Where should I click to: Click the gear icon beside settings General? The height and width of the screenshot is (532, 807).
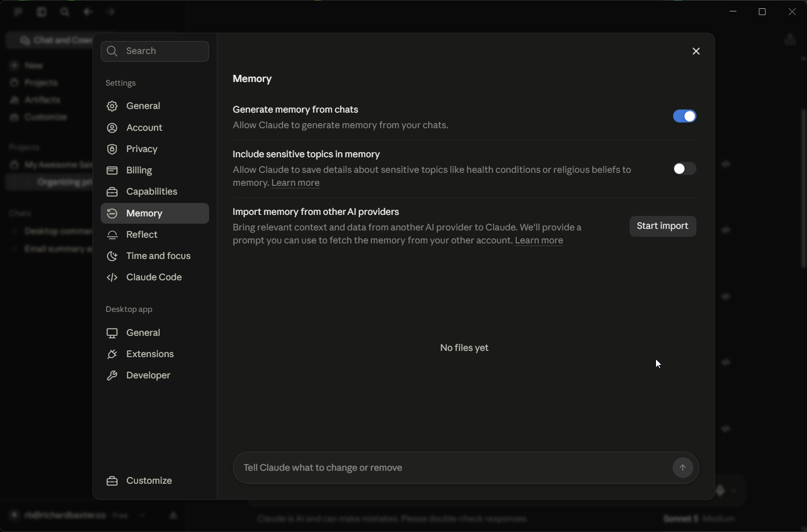(112, 106)
